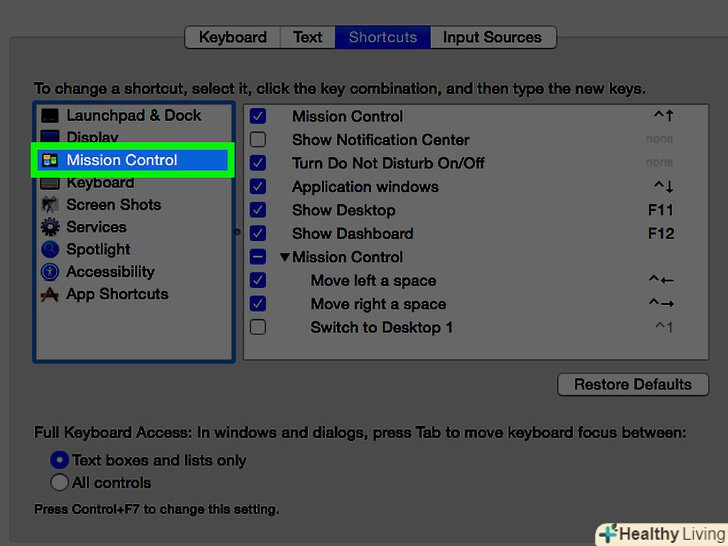This screenshot has height=546, width=728.
Task: Collapse the Mission Control disclosure triangle
Action: click(x=285, y=257)
